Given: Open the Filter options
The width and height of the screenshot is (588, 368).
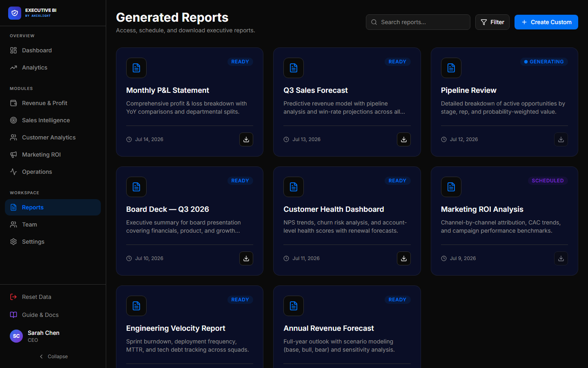Looking at the screenshot, I should 492,22.
